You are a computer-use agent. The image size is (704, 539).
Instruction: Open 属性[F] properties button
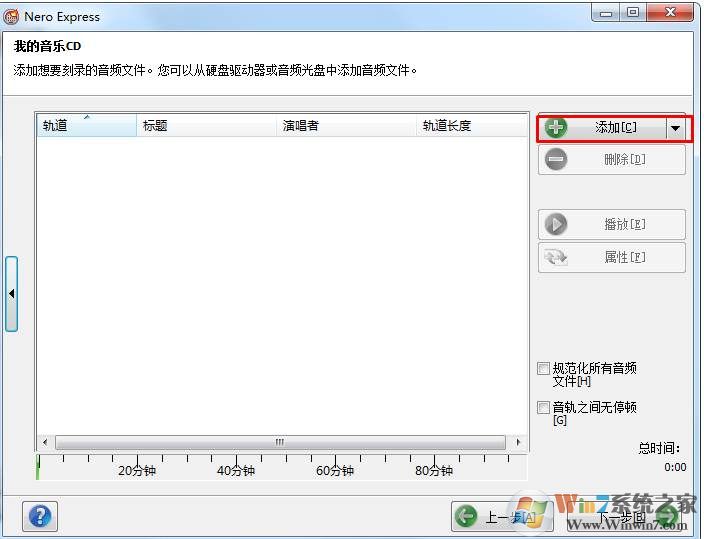click(x=612, y=257)
